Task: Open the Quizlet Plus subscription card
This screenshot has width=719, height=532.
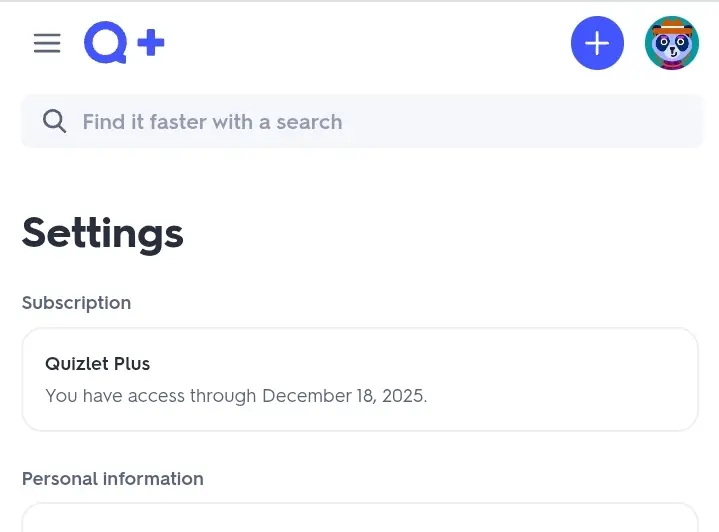Action: coord(360,379)
